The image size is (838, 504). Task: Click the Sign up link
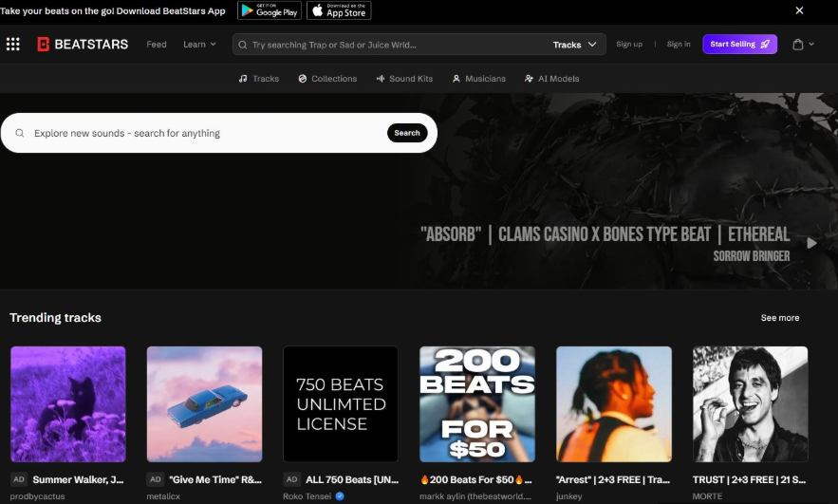coord(629,45)
